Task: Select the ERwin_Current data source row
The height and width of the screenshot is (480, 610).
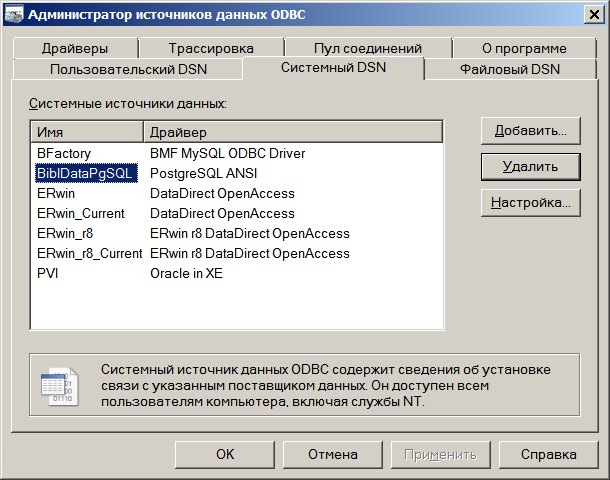Action: [x=80, y=213]
